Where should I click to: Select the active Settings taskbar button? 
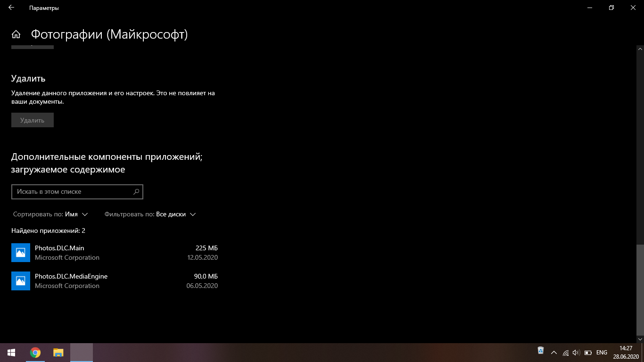pyautogui.click(x=82, y=353)
